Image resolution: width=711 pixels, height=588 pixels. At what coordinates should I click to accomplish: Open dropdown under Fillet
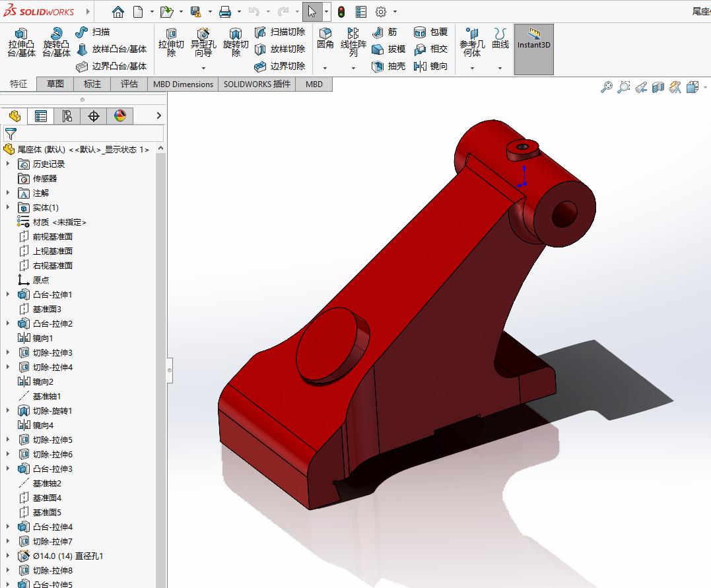tap(325, 68)
